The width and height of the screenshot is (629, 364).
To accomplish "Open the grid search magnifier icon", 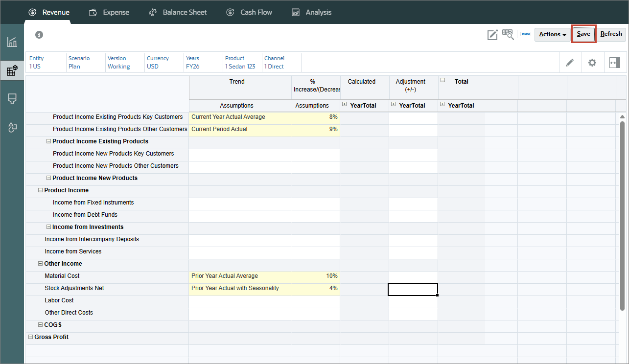I will (x=508, y=34).
